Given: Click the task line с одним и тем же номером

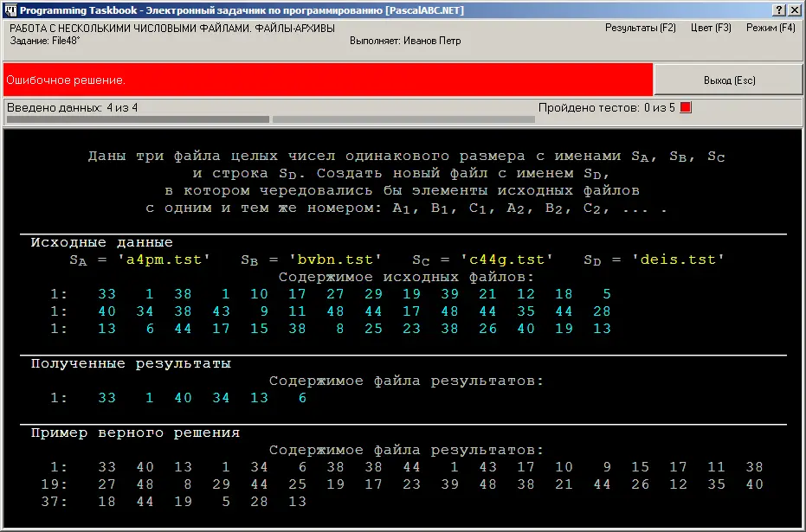Looking at the screenshot, I should click(406, 208).
